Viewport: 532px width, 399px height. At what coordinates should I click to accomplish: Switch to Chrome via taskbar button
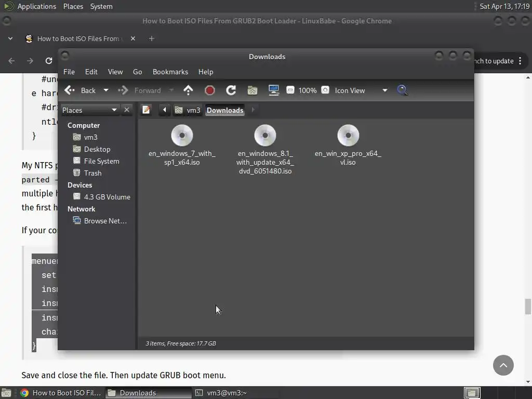pos(61,393)
